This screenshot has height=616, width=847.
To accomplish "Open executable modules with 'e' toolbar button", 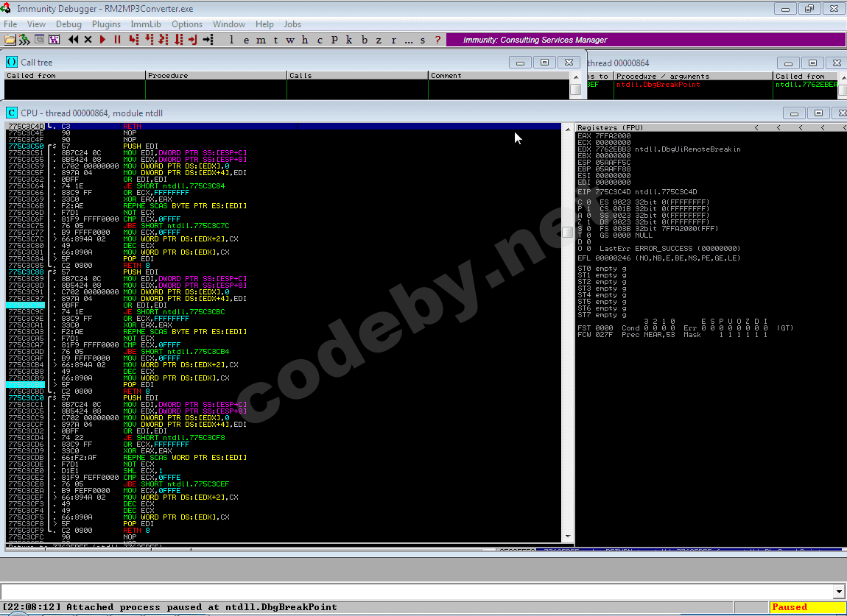I will (x=246, y=40).
